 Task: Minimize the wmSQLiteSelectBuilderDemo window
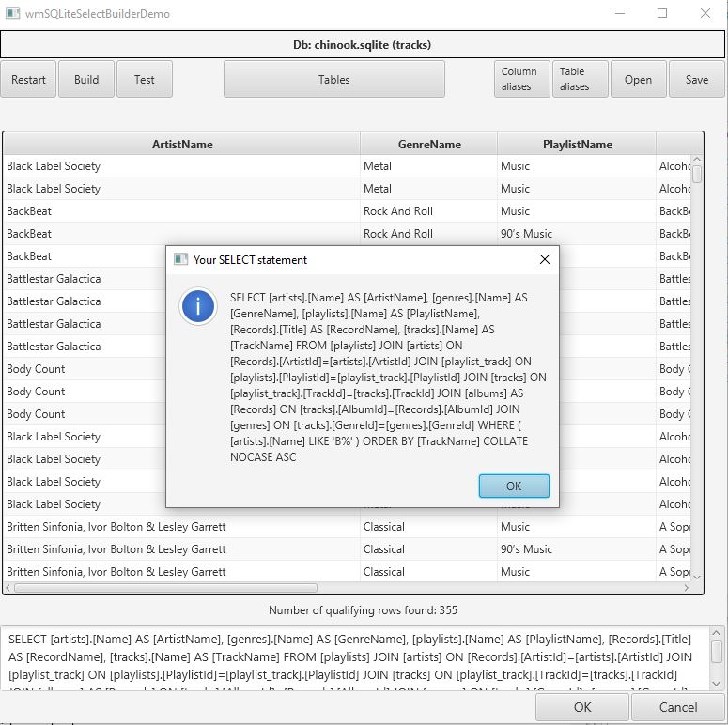pos(619,13)
